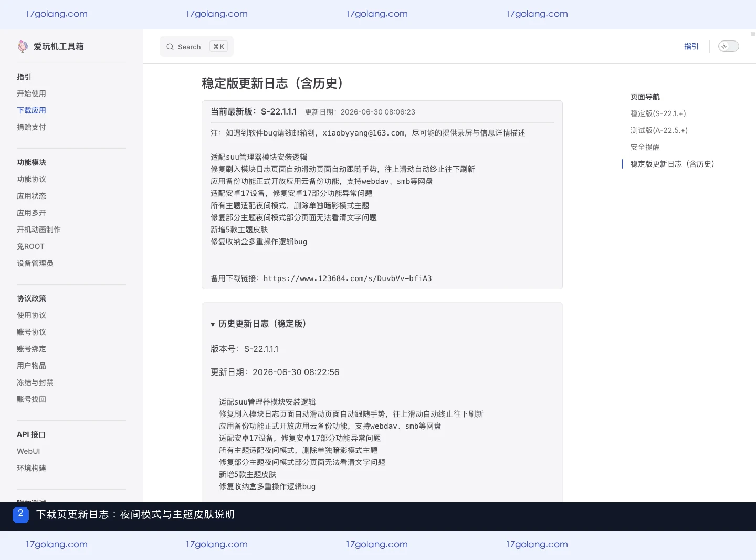Click 更新日期：2026-06-30 08:22:56 in history
The height and width of the screenshot is (560, 756).
click(x=275, y=372)
